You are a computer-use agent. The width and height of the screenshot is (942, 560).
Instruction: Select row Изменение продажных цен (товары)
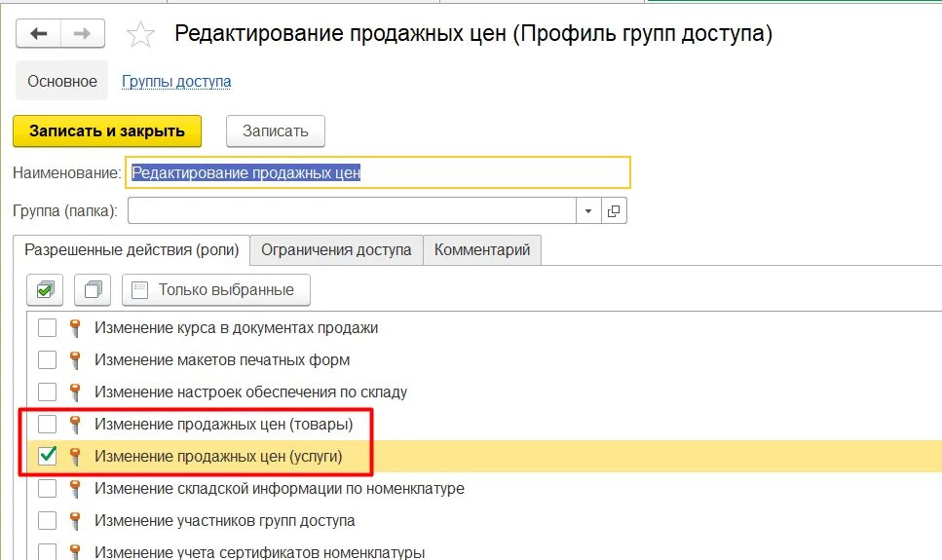click(x=484, y=425)
